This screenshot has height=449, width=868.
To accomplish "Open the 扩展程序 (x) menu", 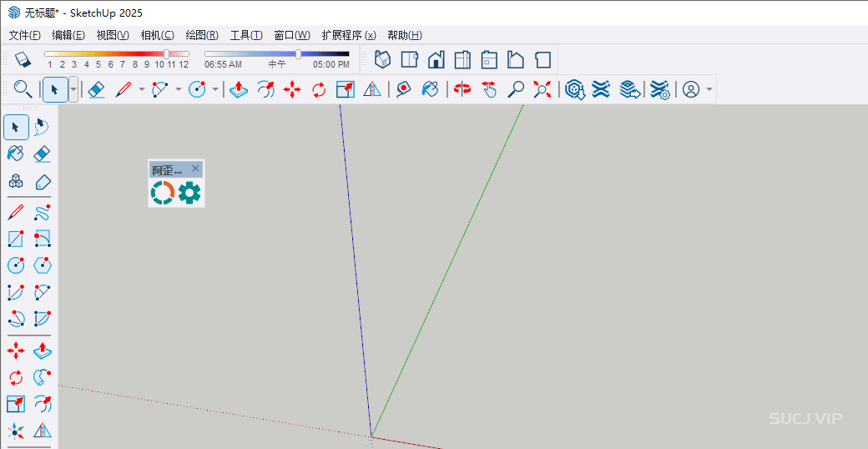I will [x=348, y=35].
